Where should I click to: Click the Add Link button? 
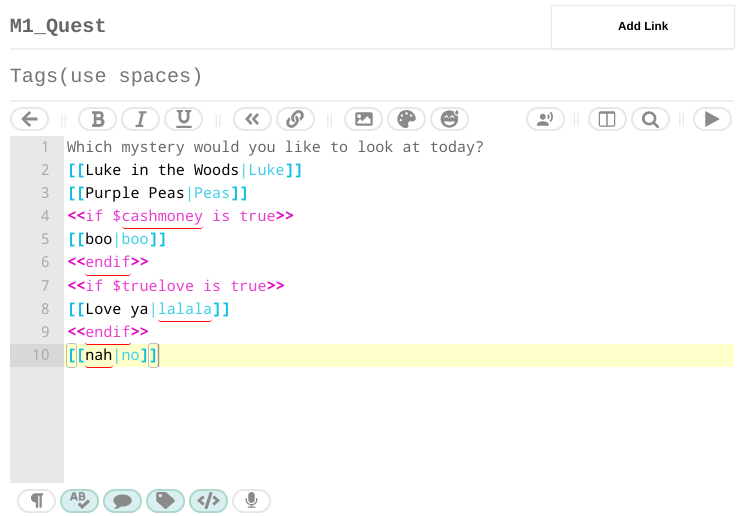tap(643, 26)
